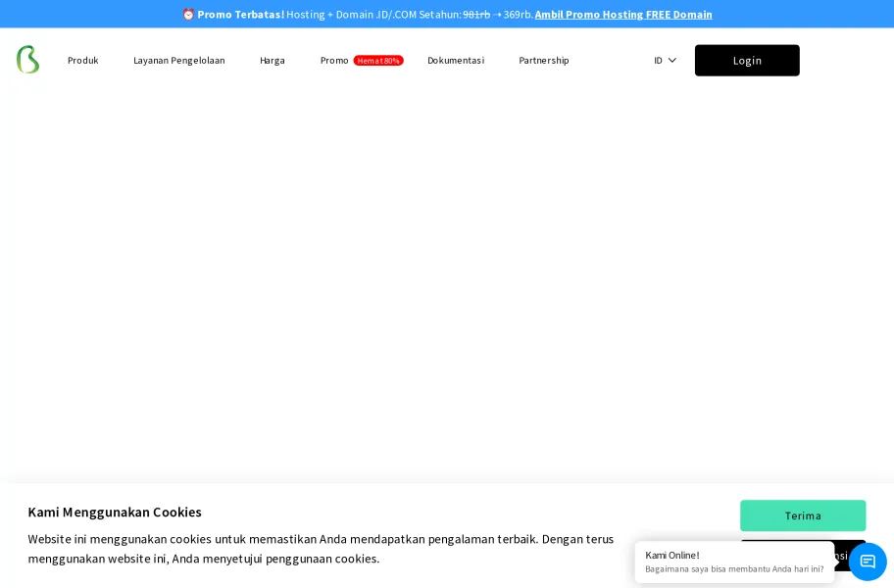Expand the ID language dropdown
Screen dimensions: 894x588
pyautogui.click(x=665, y=61)
